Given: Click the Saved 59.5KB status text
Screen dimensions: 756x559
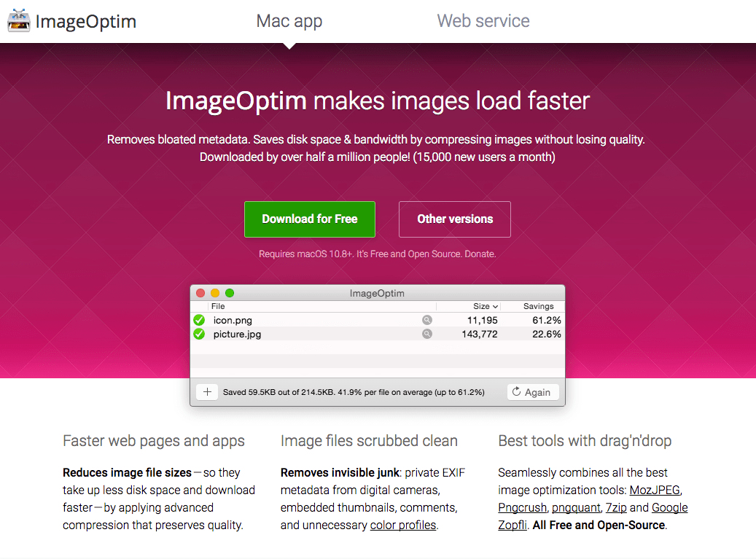Looking at the screenshot, I should 354,392.
